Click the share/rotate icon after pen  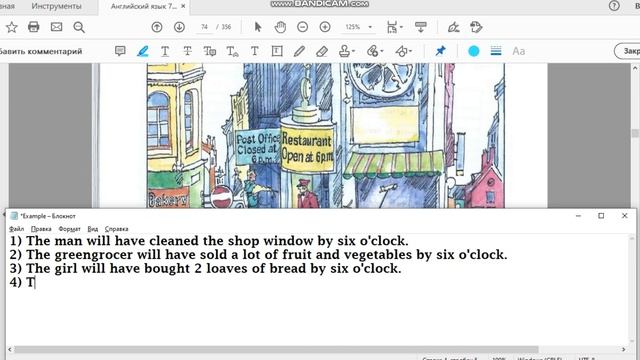[476, 27]
